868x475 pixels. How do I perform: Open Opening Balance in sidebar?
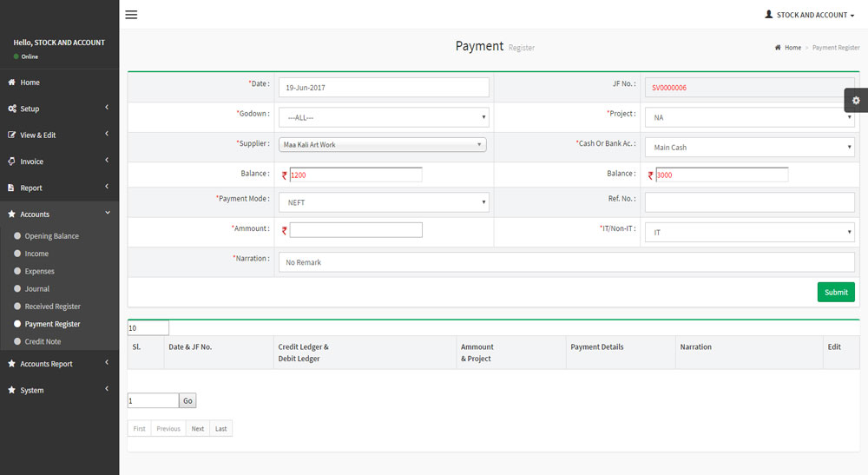pyautogui.click(x=51, y=236)
